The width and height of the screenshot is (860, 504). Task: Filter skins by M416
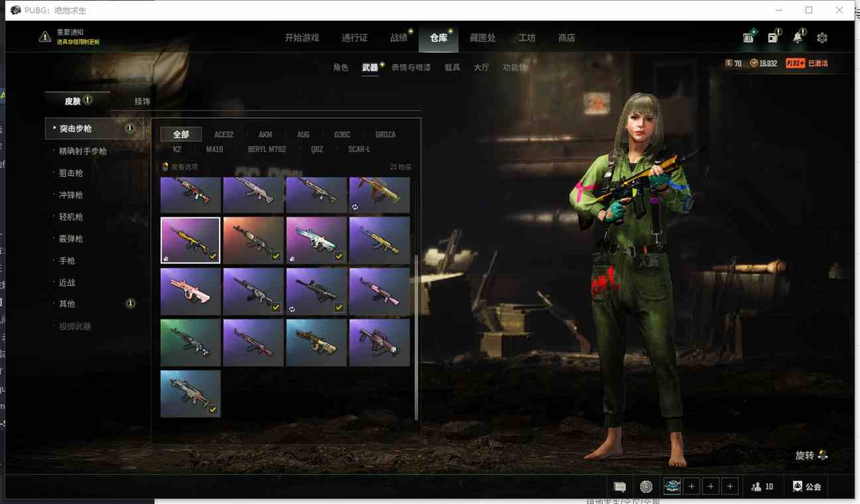pyautogui.click(x=214, y=149)
